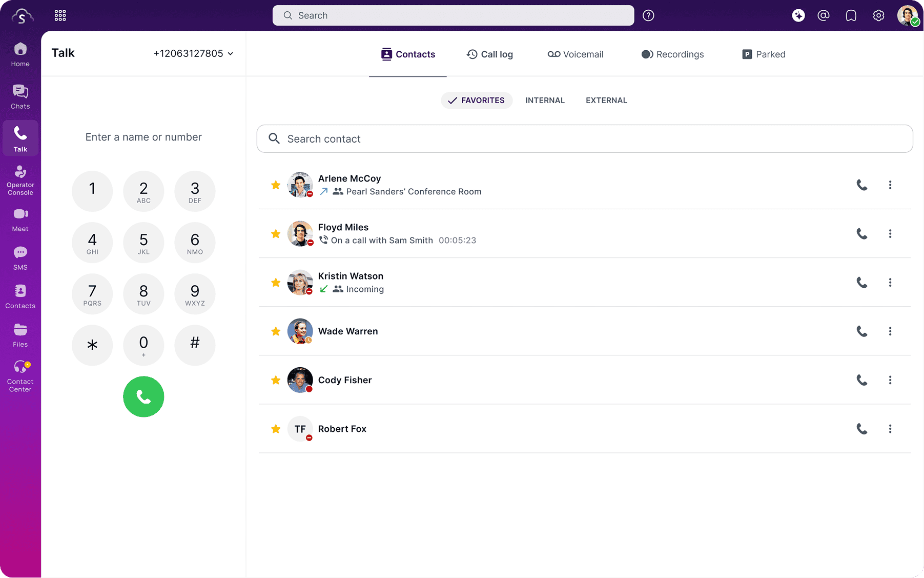The width and height of the screenshot is (924, 578).
Task: Click the Search contact field
Action: pos(584,139)
